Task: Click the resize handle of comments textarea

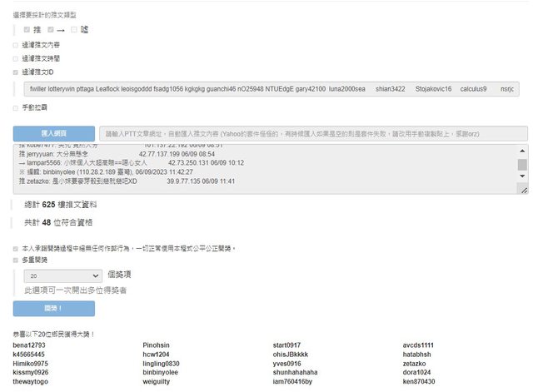Action: point(522,191)
